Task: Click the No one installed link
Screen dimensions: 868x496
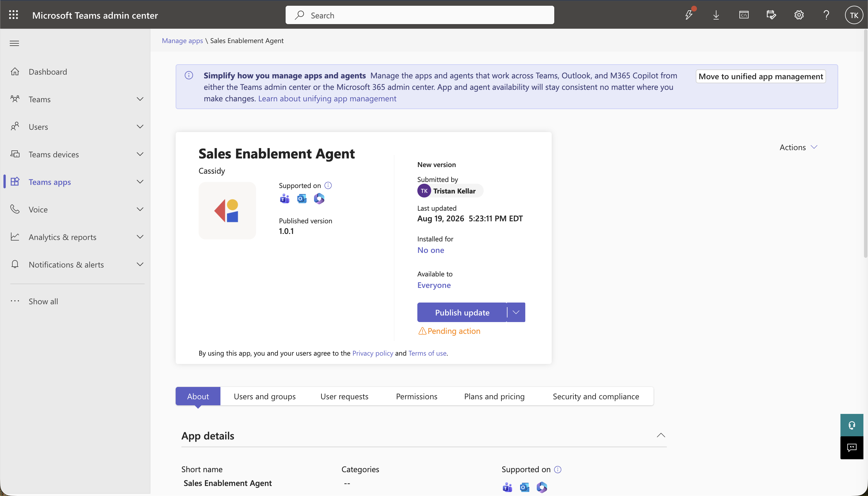Action: 431,250
